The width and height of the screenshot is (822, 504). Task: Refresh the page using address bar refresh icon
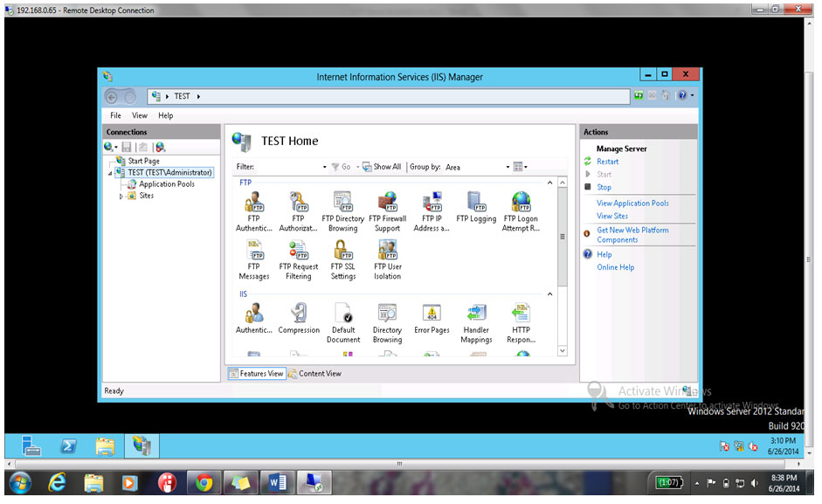point(638,95)
